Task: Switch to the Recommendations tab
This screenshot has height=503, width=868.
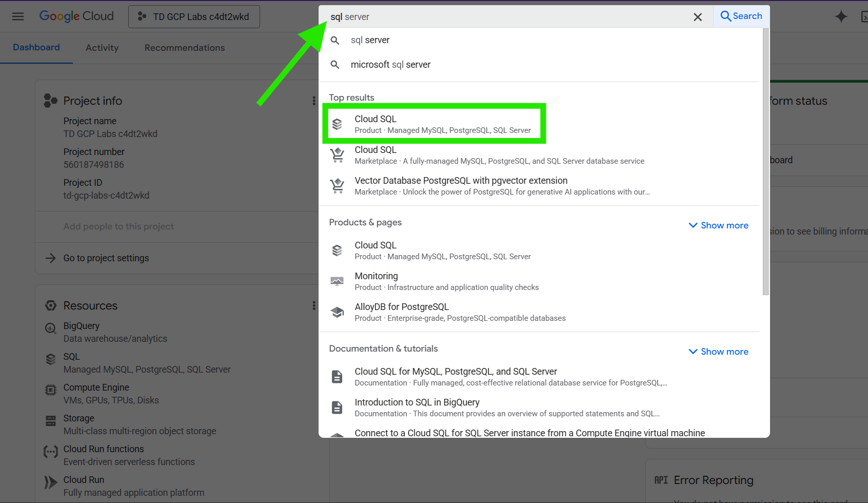Action: (x=185, y=48)
